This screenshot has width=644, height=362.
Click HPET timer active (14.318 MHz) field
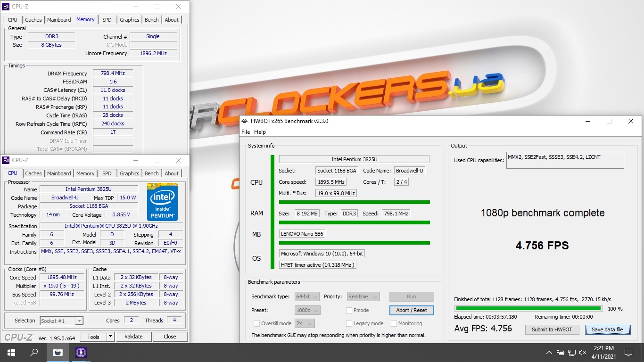coord(317,265)
